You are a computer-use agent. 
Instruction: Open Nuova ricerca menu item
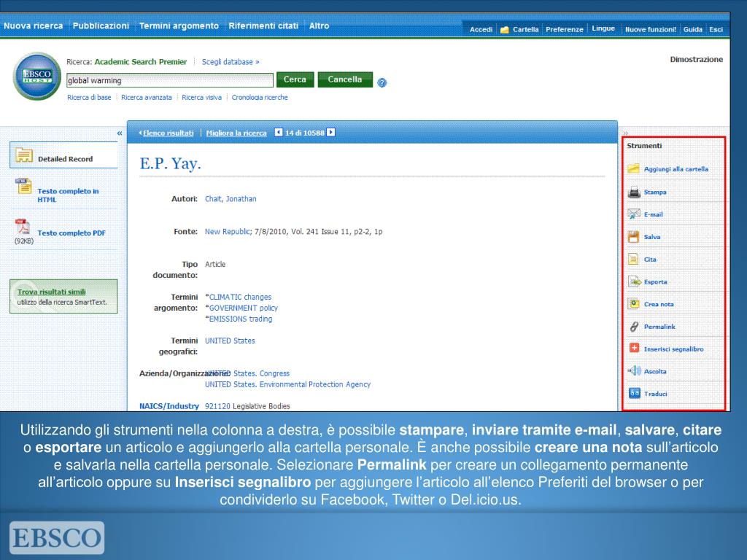34,26
